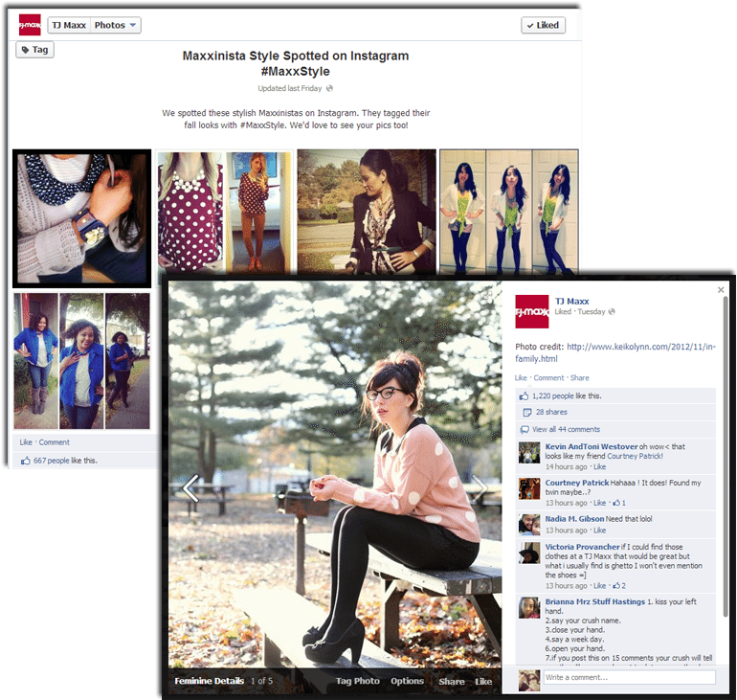Click the globe privacy icon beside Updated last Friday

329,88
